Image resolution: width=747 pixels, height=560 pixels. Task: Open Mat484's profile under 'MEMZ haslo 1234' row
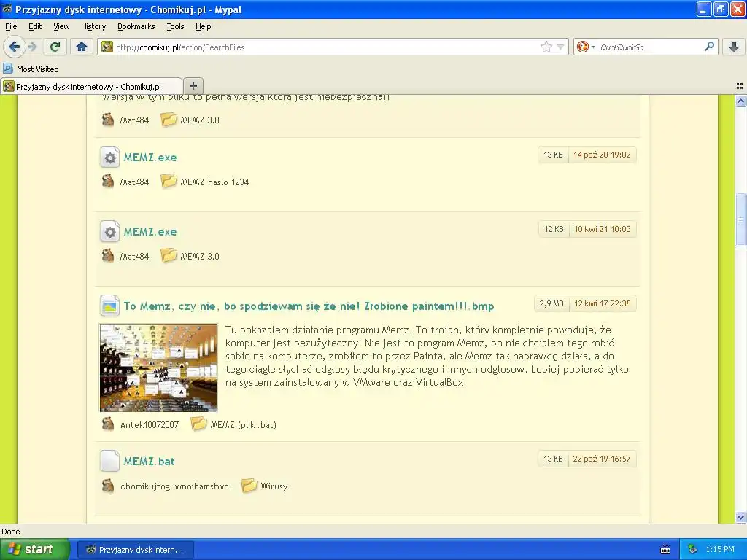pyautogui.click(x=134, y=182)
